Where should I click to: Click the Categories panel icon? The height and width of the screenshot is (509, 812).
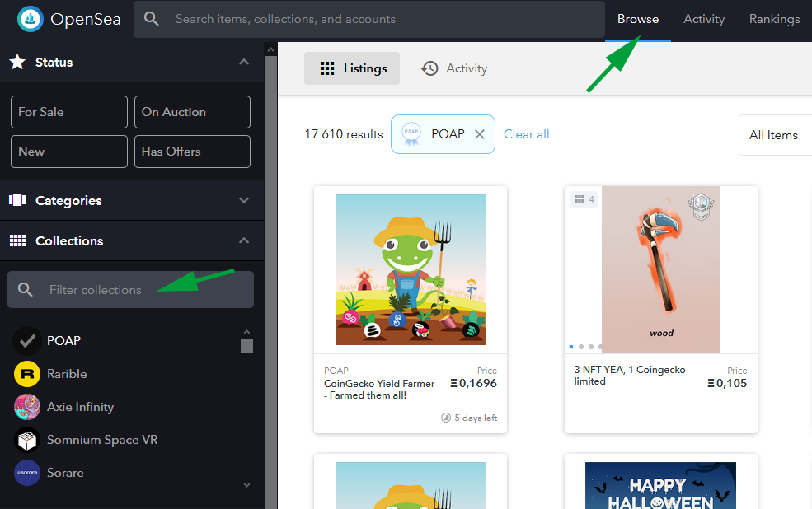pyautogui.click(x=17, y=200)
